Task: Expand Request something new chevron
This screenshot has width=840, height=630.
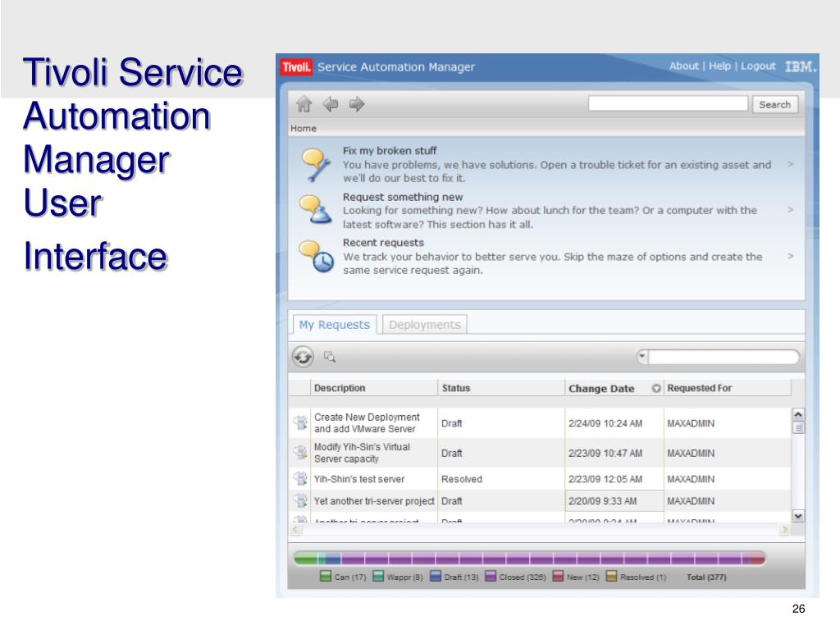Action: [790, 210]
